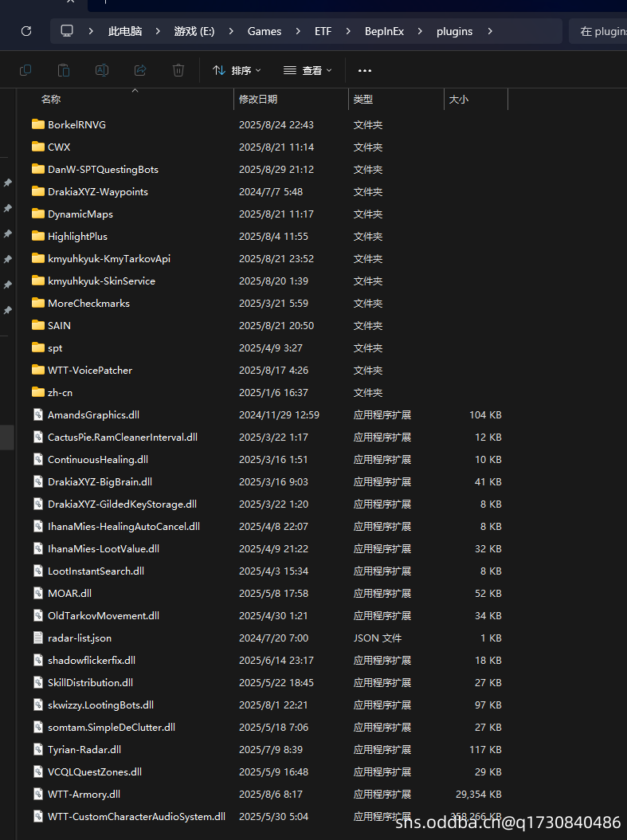The image size is (627, 840).
Task: Go to BepInEx in the address bar
Action: [385, 31]
